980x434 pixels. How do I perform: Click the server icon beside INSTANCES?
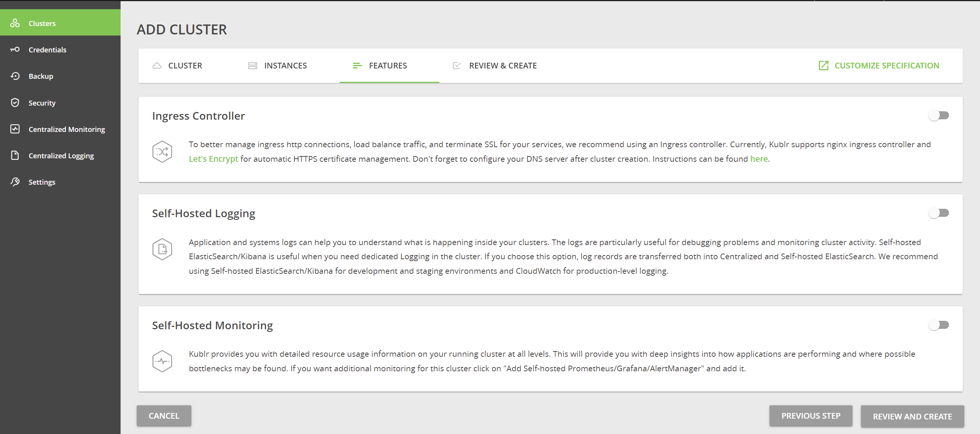(253, 66)
